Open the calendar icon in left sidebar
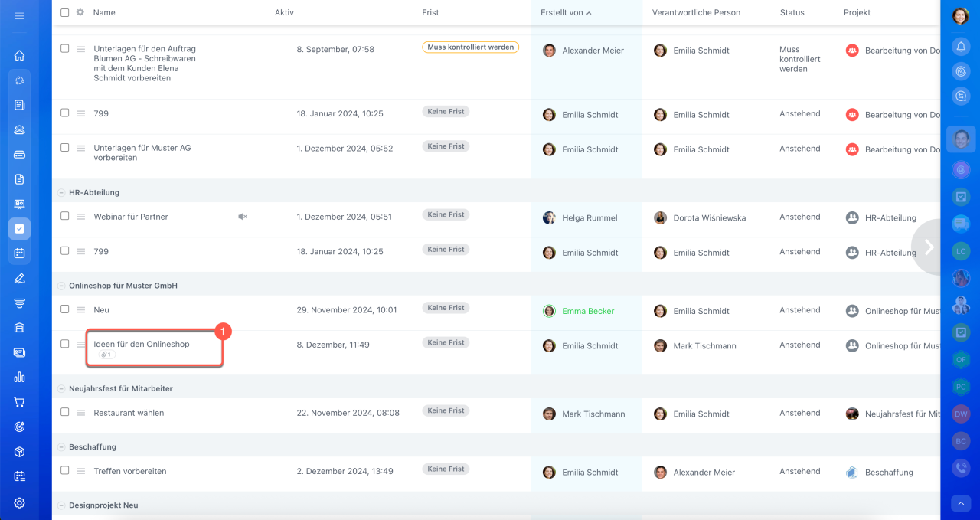The image size is (980, 520). tap(19, 253)
